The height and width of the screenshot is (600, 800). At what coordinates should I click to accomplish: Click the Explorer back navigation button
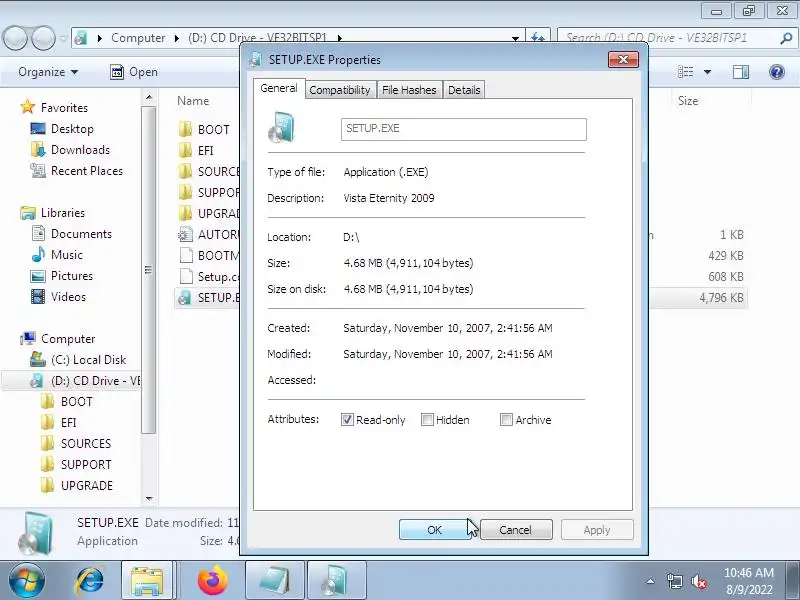[15, 38]
